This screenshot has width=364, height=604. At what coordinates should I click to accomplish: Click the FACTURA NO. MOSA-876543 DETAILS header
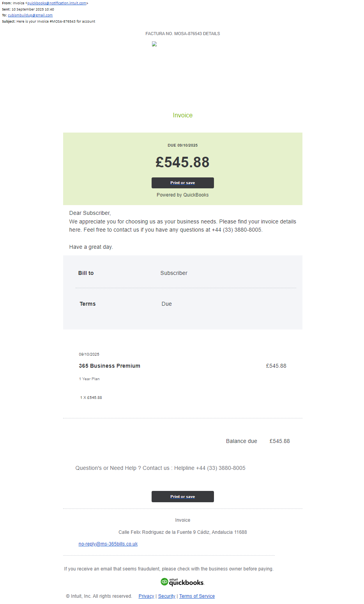coord(182,34)
